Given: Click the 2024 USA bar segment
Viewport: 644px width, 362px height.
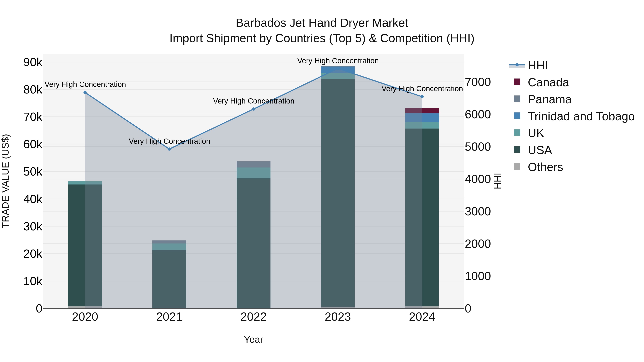Looking at the screenshot, I should (x=422, y=217).
